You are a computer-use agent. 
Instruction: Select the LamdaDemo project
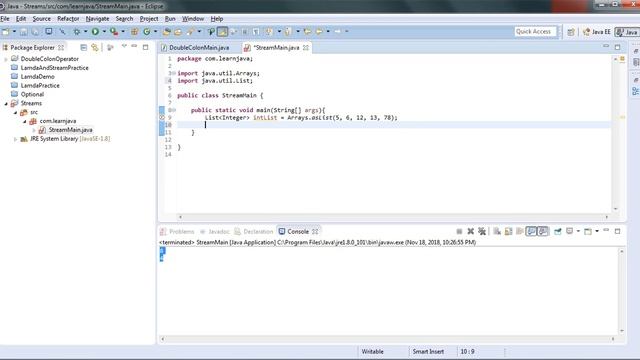click(38, 77)
